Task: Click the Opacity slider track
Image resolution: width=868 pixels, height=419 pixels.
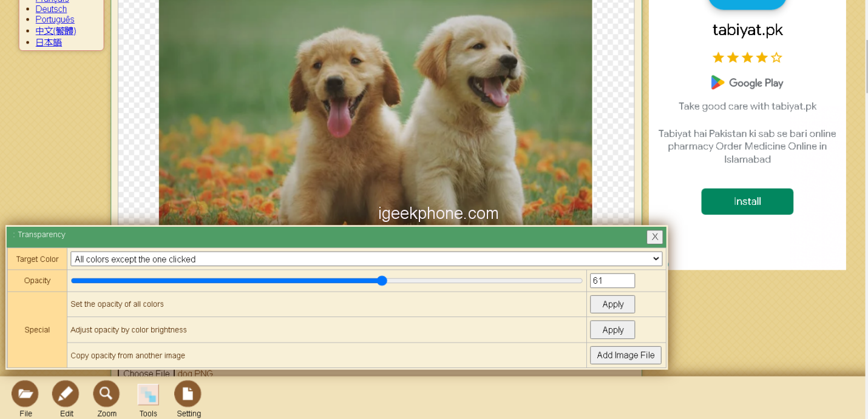Action: pos(327,281)
